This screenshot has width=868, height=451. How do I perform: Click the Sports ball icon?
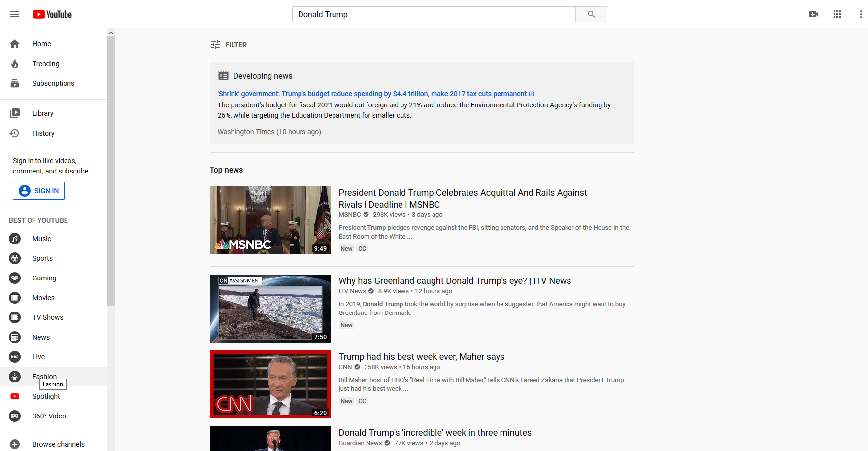[15, 258]
